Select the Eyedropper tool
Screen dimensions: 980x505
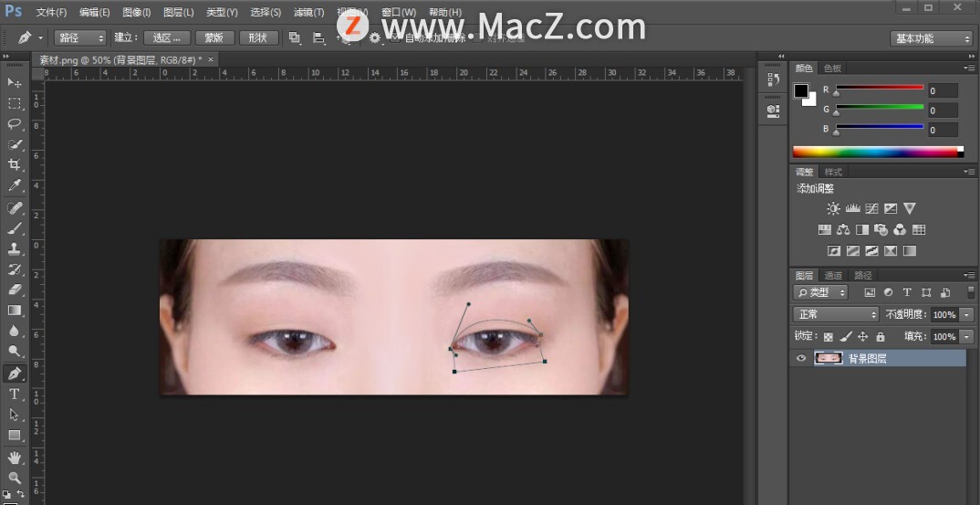pos(14,186)
